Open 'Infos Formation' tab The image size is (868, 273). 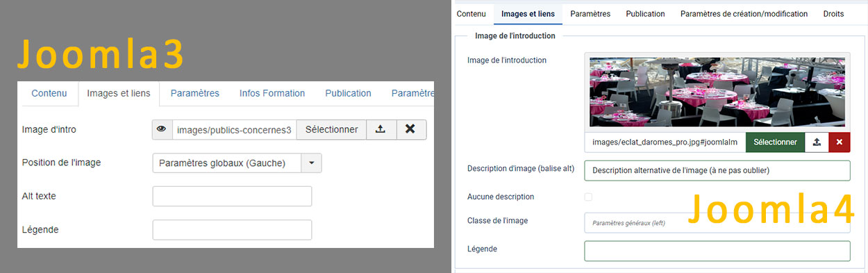pyautogui.click(x=272, y=93)
